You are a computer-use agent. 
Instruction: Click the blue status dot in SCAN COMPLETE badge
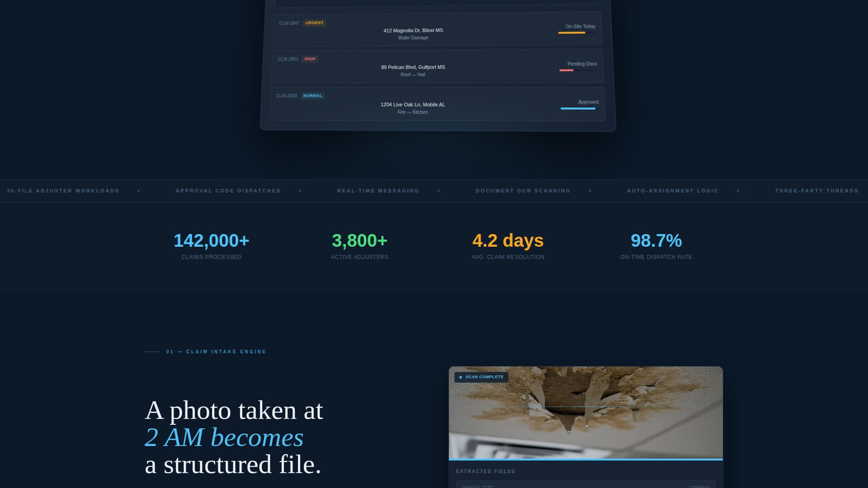tap(461, 377)
